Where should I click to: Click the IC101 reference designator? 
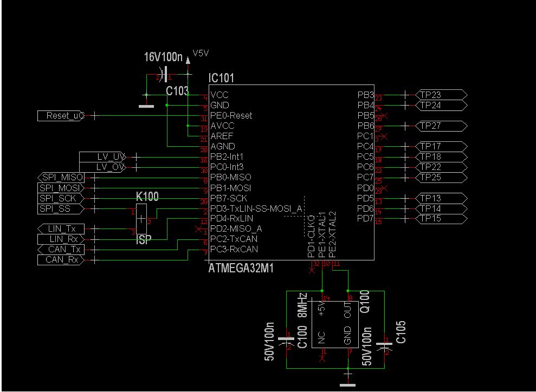click(x=221, y=78)
